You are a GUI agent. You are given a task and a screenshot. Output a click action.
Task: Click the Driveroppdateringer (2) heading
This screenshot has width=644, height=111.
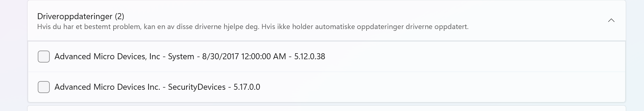81,16
